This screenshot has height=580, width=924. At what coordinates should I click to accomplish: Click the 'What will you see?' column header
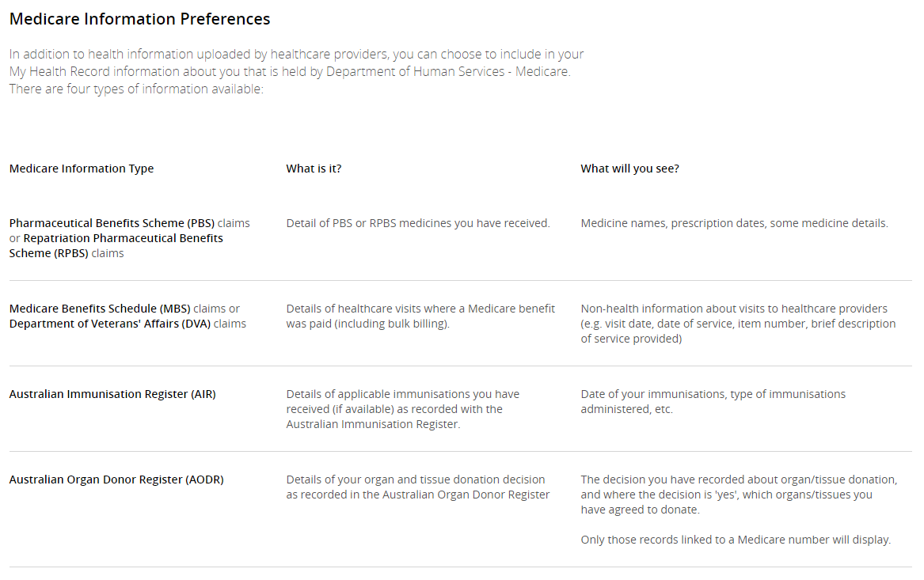(629, 169)
